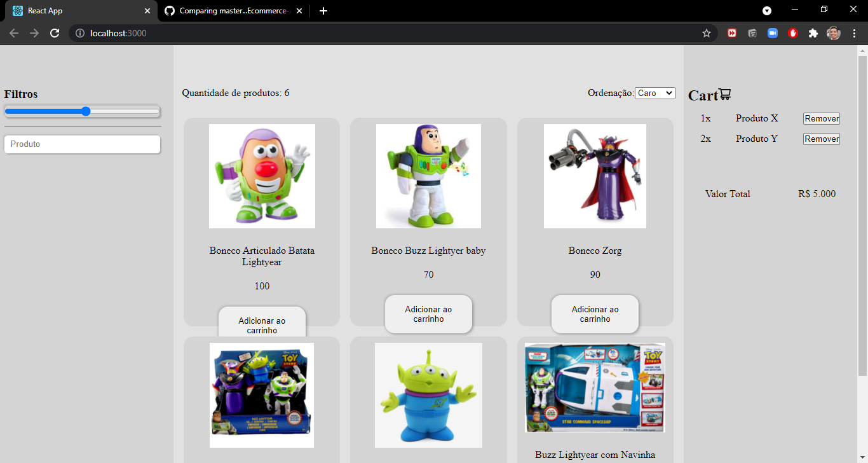
Task: Open the Zoom extension icon
Action: coord(773,33)
